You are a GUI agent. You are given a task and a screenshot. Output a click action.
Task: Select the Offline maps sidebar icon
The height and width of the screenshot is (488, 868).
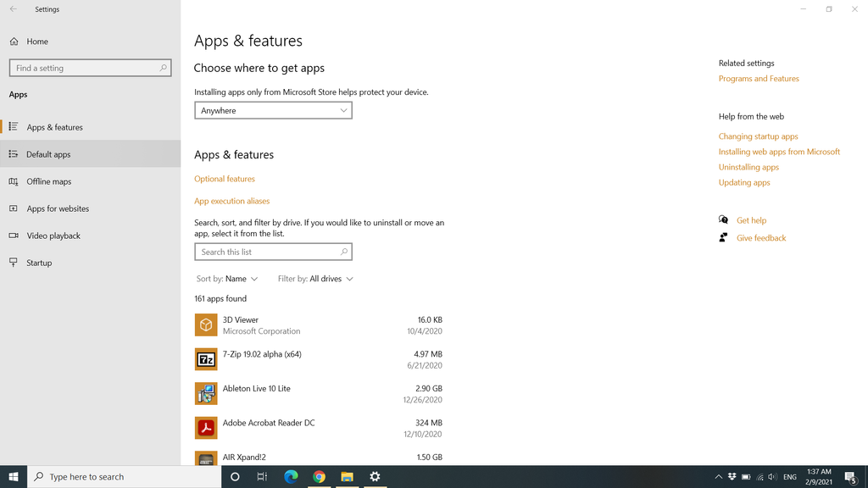(x=15, y=181)
